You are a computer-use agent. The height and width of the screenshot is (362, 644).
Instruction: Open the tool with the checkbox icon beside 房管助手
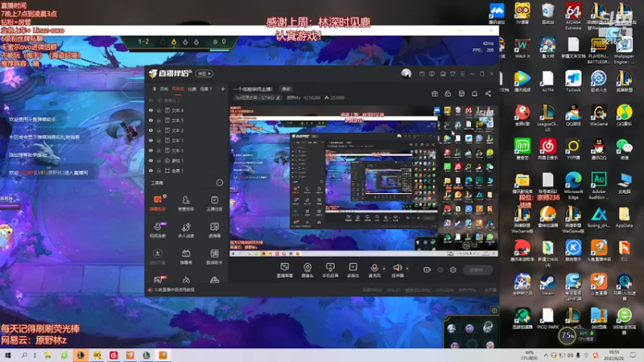pyautogui.click(x=214, y=203)
